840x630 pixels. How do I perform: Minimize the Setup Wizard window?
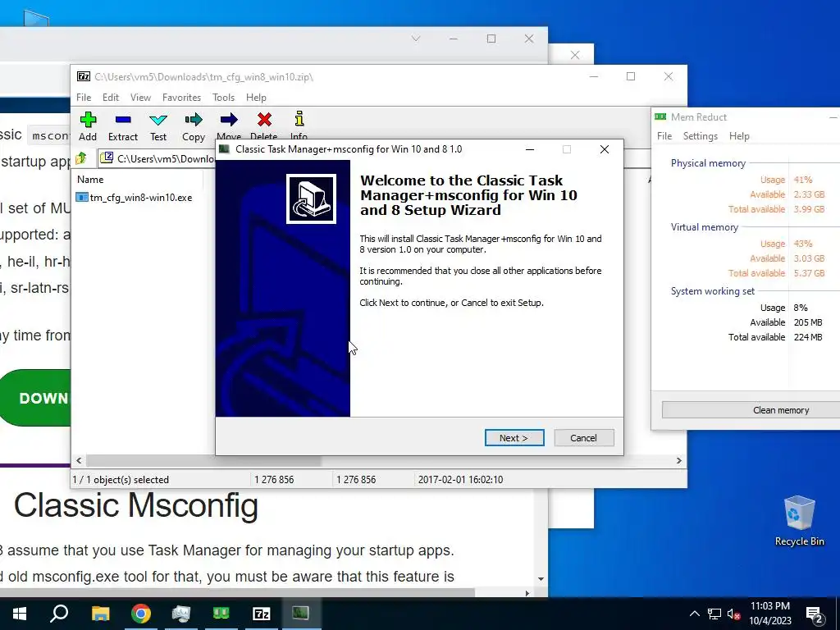click(530, 149)
